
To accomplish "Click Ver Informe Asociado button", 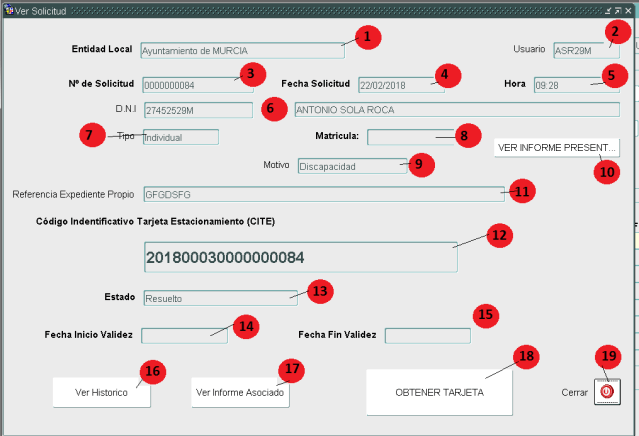I will coord(240,393).
